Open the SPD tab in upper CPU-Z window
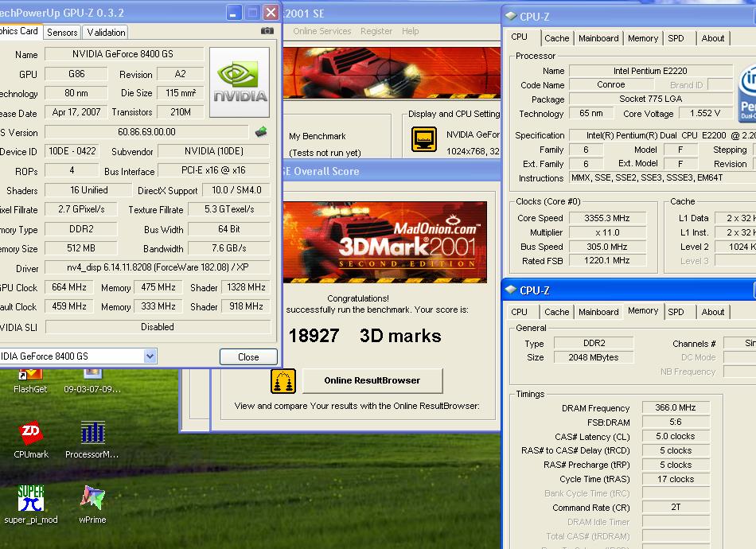The image size is (756, 549). point(676,38)
